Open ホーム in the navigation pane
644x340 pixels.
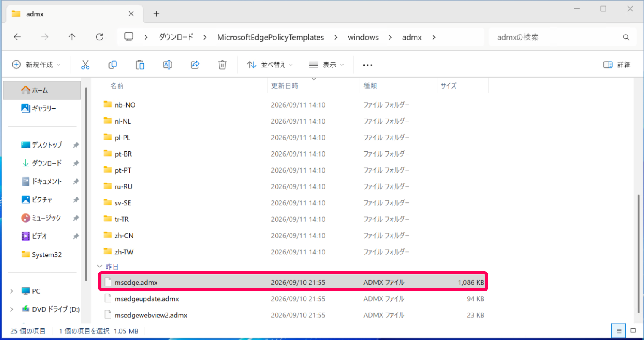(x=42, y=90)
